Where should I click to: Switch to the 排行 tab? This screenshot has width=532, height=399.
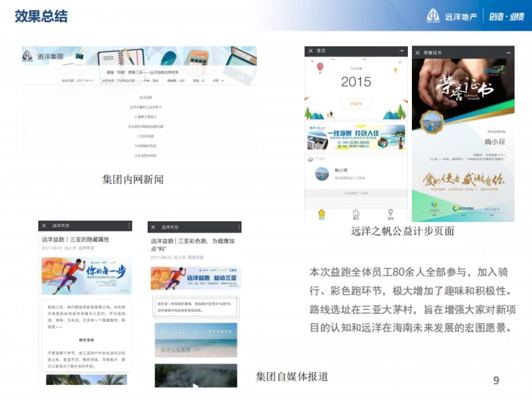pos(357,213)
